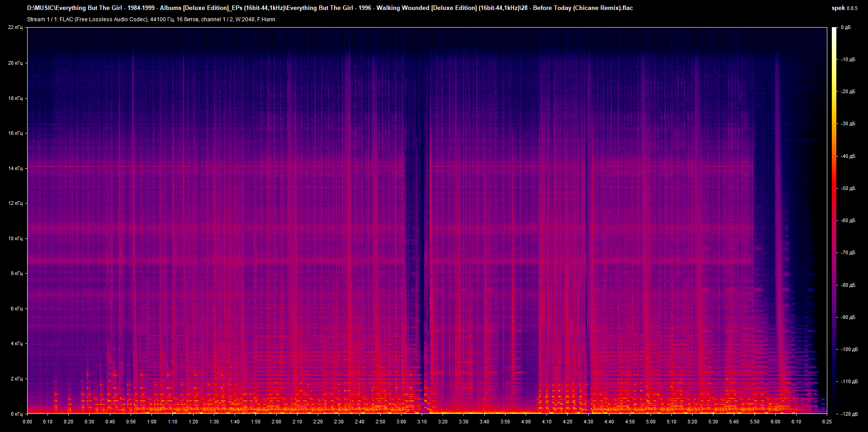Click the '5:30' time axis label
Screen dimensions: 868x432
[x=713, y=422]
